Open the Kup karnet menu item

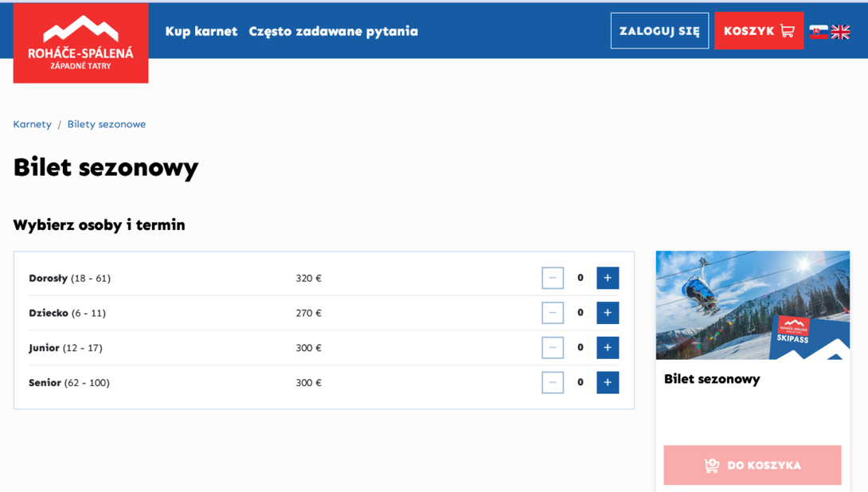(x=201, y=31)
